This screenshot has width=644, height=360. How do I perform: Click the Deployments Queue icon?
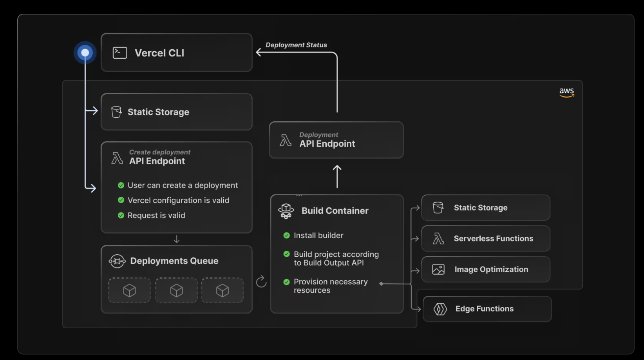pos(117,261)
